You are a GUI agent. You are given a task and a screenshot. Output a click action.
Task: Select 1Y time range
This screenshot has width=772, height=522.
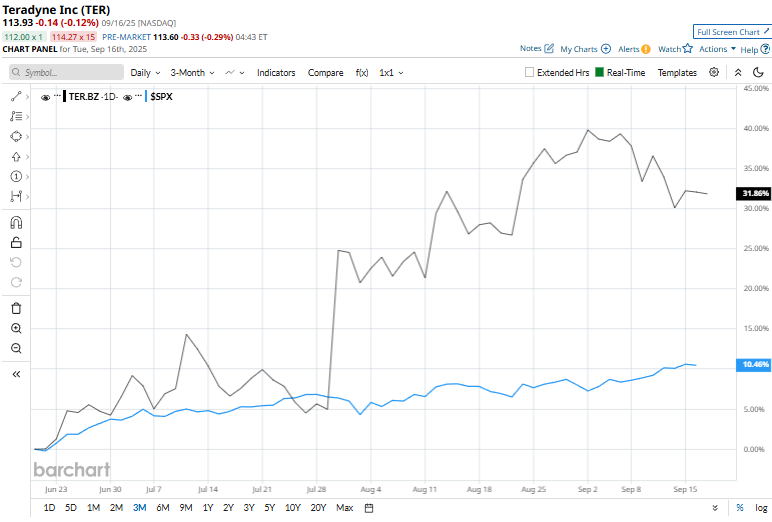click(x=208, y=508)
